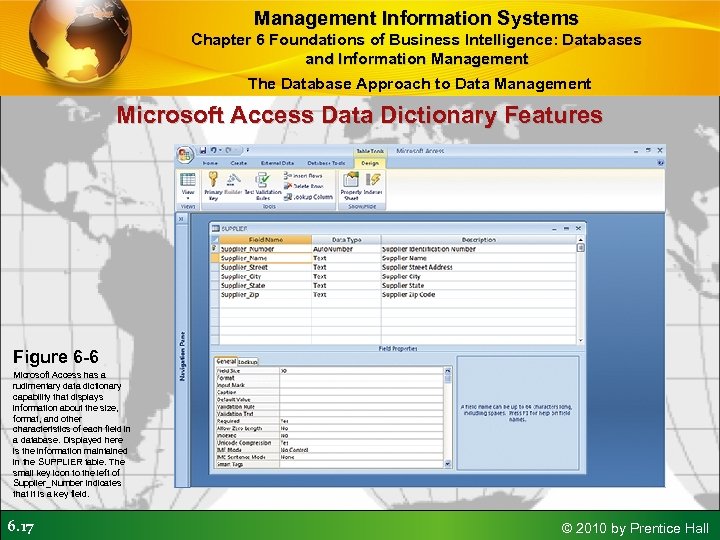Image resolution: width=720 pixels, height=540 pixels.
Task: Click the greyed Redo icon
Action: pyautogui.click(x=229, y=150)
